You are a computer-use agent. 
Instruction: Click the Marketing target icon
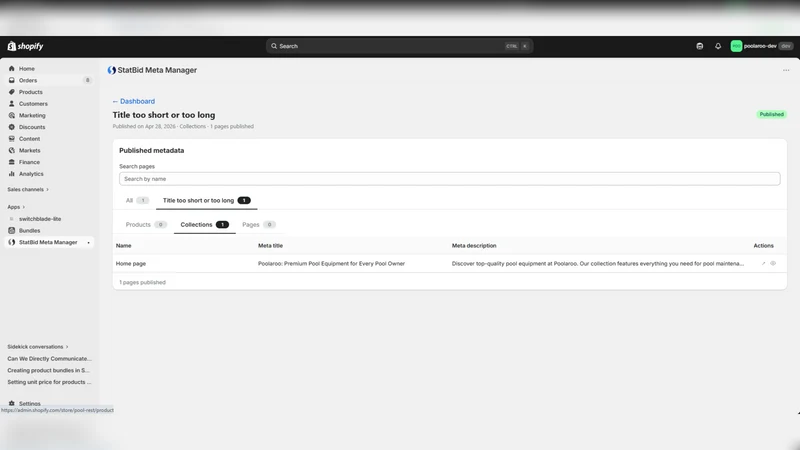pyautogui.click(x=12, y=115)
